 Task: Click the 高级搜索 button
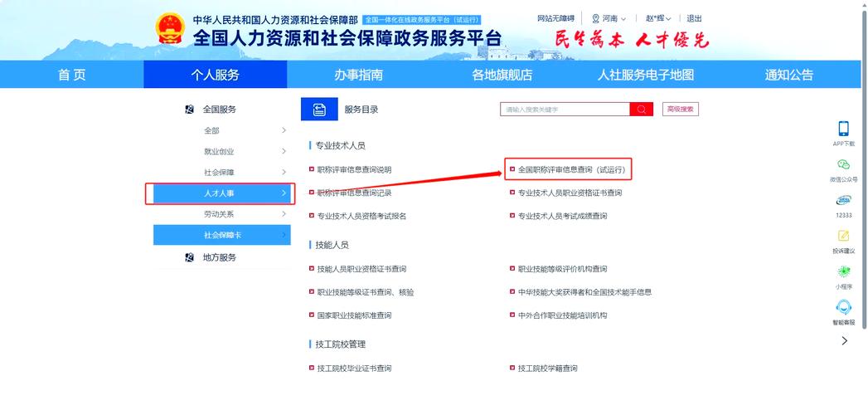pyautogui.click(x=681, y=110)
